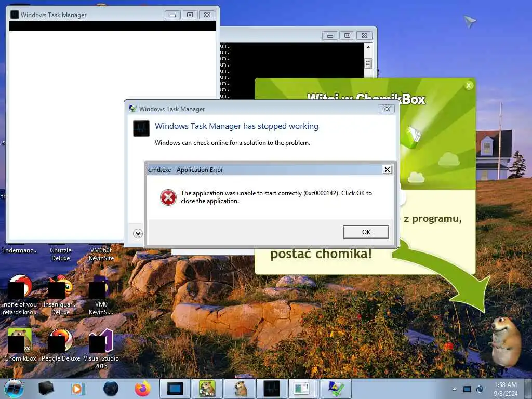Switch to the white window taskbar button
The height and width of the screenshot is (399, 532).
click(301, 389)
